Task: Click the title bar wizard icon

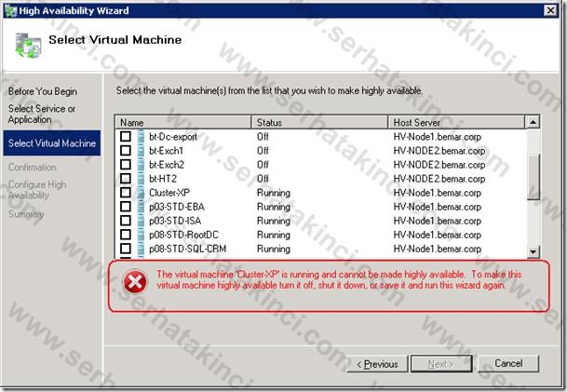Action: tap(10, 11)
